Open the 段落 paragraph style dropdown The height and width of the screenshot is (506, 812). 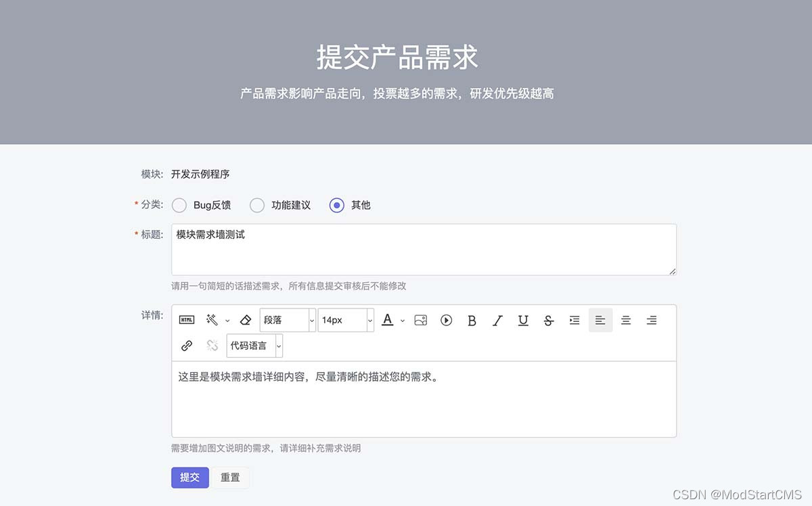[288, 320]
